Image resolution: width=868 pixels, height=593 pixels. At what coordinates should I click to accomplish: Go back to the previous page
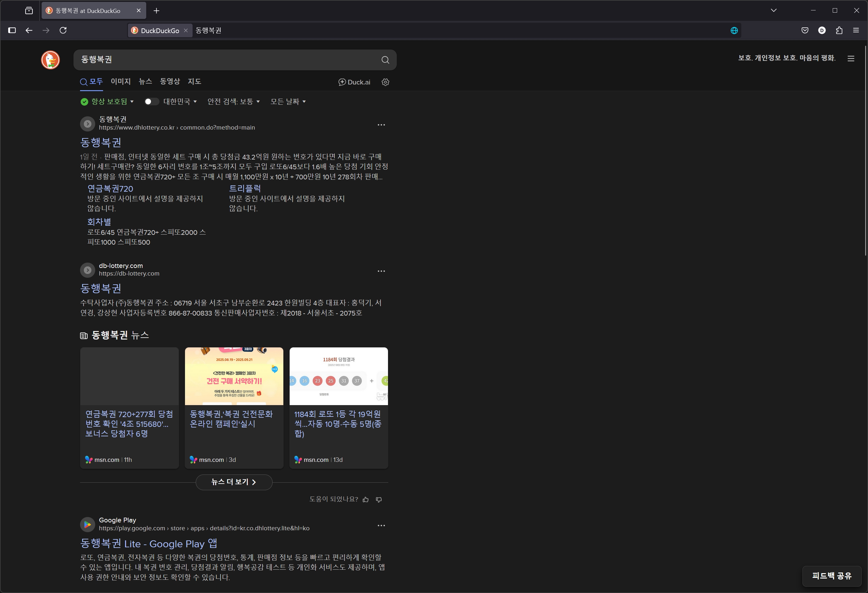29,30
